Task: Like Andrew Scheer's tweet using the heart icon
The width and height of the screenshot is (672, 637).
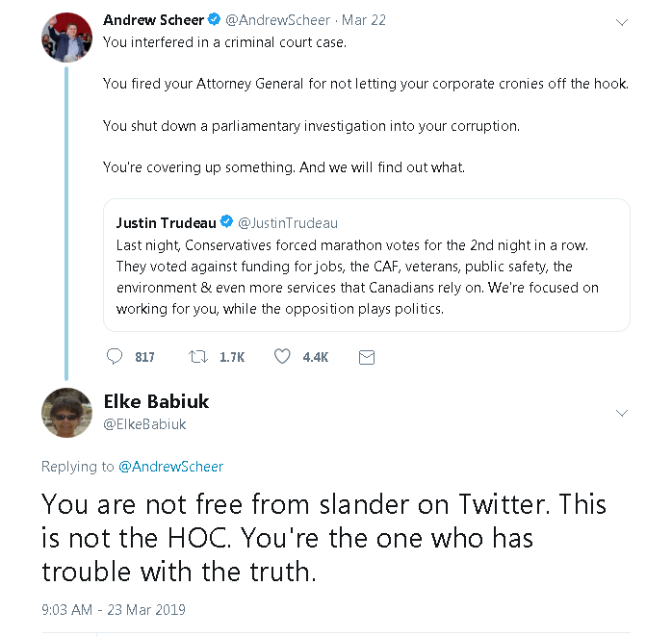Action: click(282, 357)
